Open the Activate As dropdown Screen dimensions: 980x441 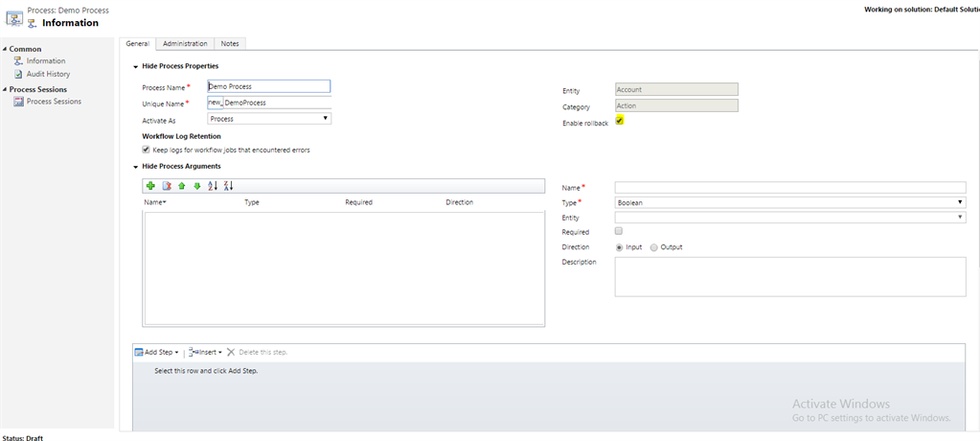tap(269, 118)
